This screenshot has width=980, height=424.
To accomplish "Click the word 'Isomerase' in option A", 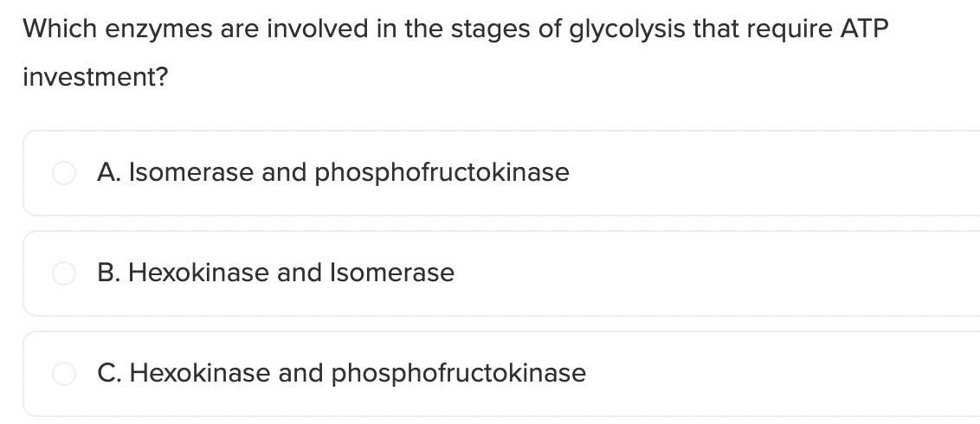I will point(191,173).
